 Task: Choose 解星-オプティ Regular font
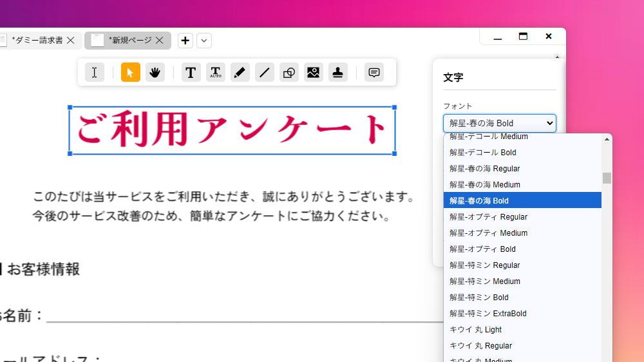(x=488, y=217)
